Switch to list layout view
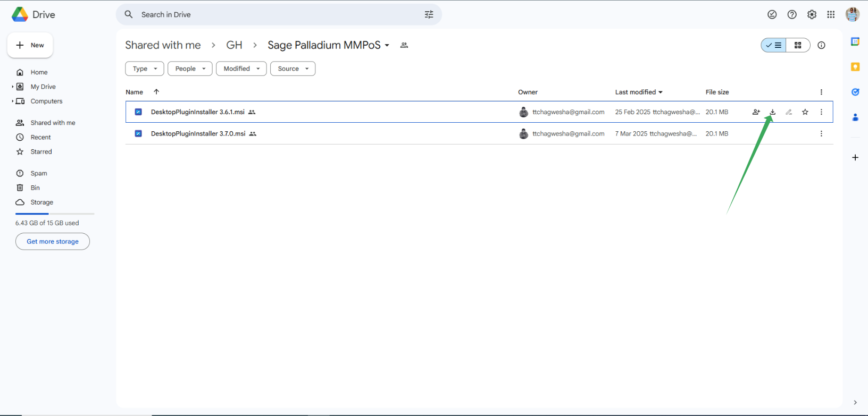Screen dimensions: 868x416 tap(773, 45)
